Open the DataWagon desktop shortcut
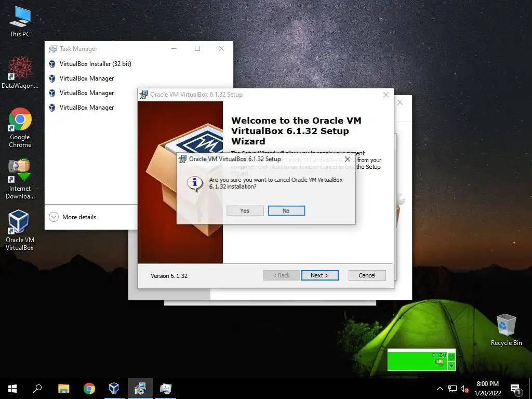This screenshot has height=399, width=532. click(x=20, y=72)
